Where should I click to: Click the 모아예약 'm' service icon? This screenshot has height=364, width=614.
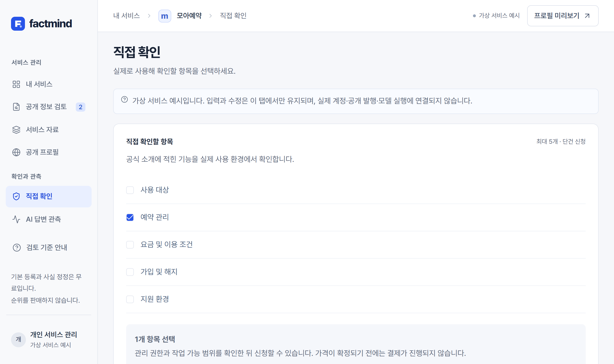pyautogui.click(x=165, y=16)
